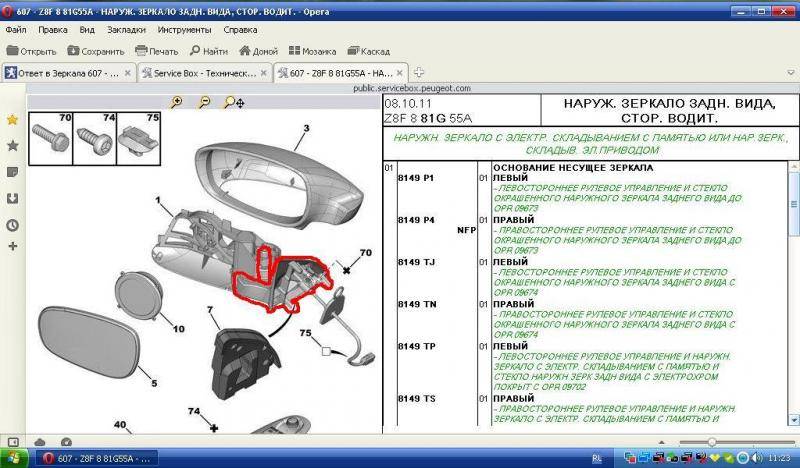Open the History clock panel in sidebar
The width and height of the screenshot is (800, 468).
click(12, 225)
